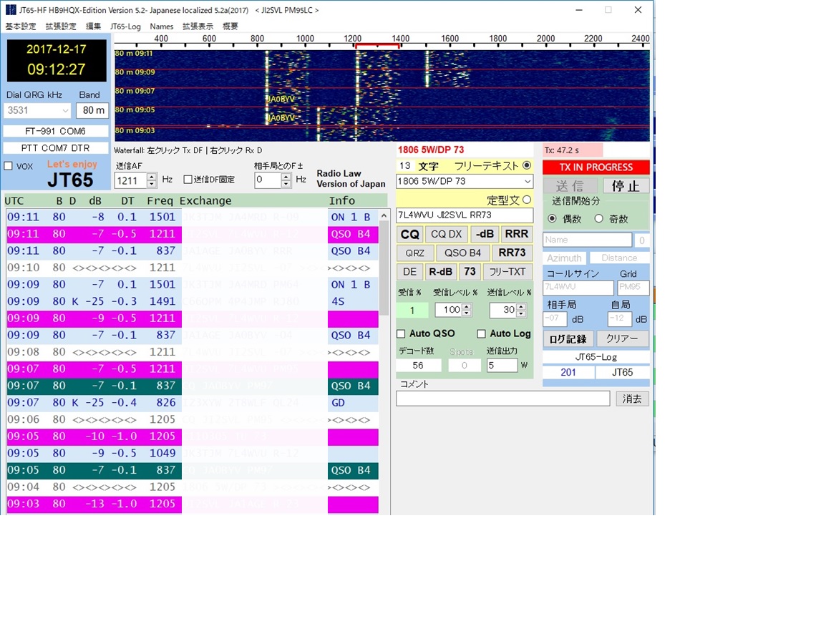Select the 奇数 odd minute radio button
This screenshot has height=644, width=821.
pyautogui.click(x=599, y=218)
